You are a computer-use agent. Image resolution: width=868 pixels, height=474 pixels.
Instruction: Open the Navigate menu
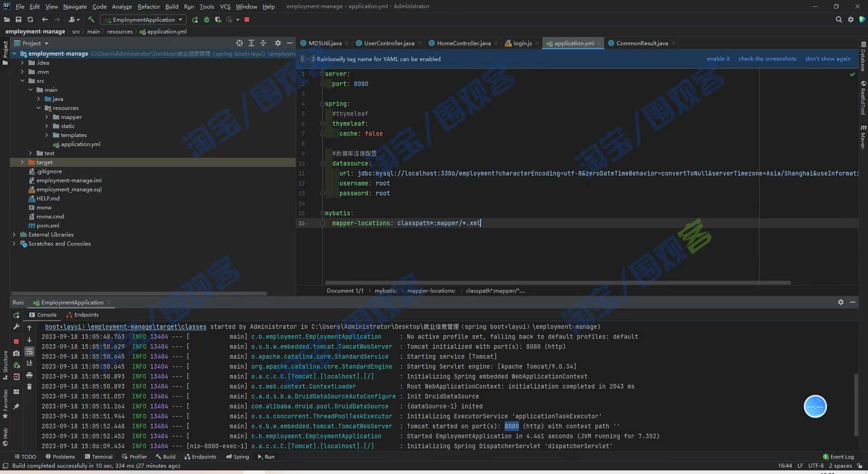coord(75,6)
